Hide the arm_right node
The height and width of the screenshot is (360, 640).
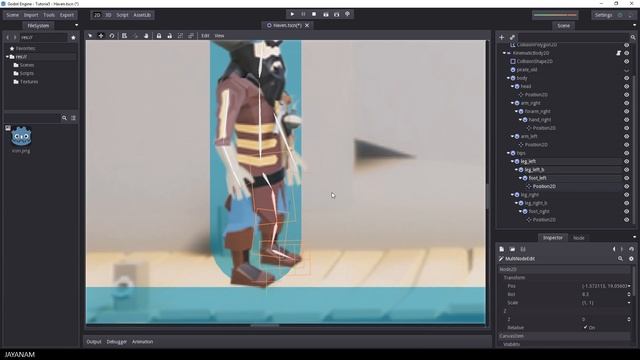click(627, 103)
